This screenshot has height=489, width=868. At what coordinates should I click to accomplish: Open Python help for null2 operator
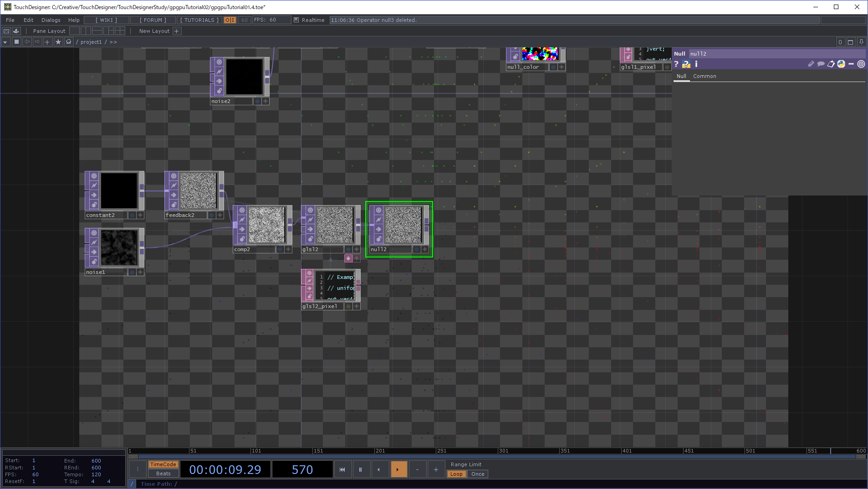[686, 64]
